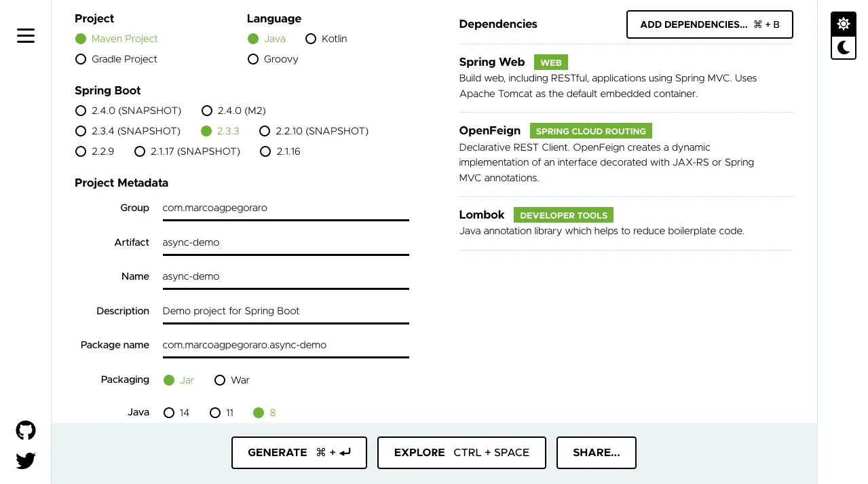Select the OpenFeign dependency entry
This screenshot has width=868, height=484.
(626, 154)
